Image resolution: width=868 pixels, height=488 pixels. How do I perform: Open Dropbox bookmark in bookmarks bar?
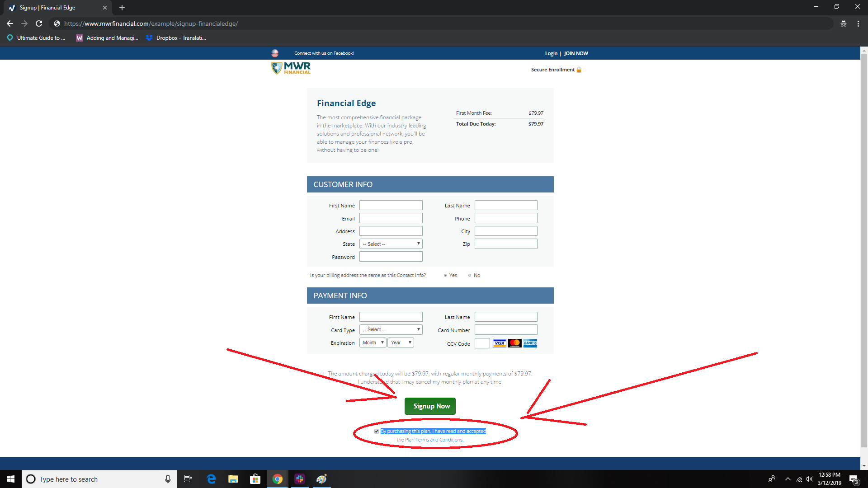tap(176, 38)
